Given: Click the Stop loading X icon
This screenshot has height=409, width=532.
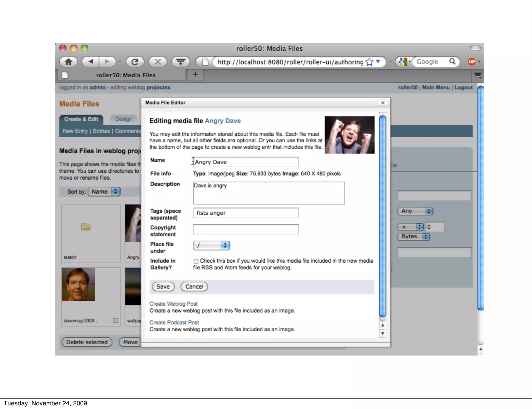Looking at the screenshot, I should [x=158, y=62].
